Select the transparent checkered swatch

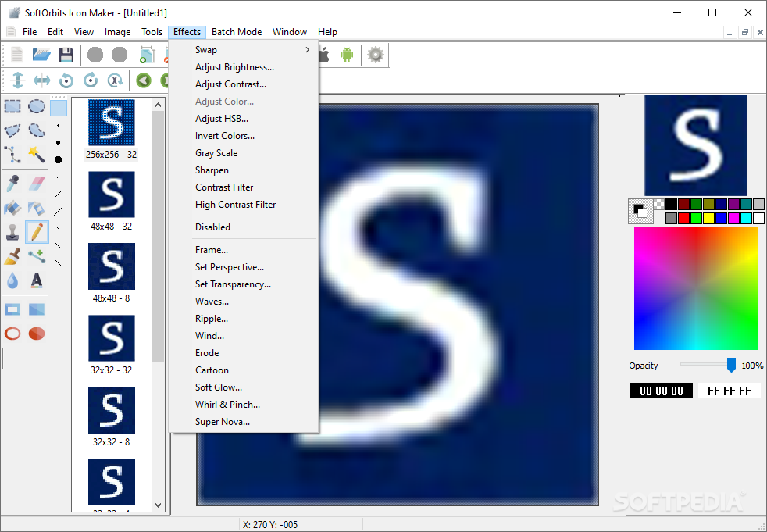tap(659, 204)
